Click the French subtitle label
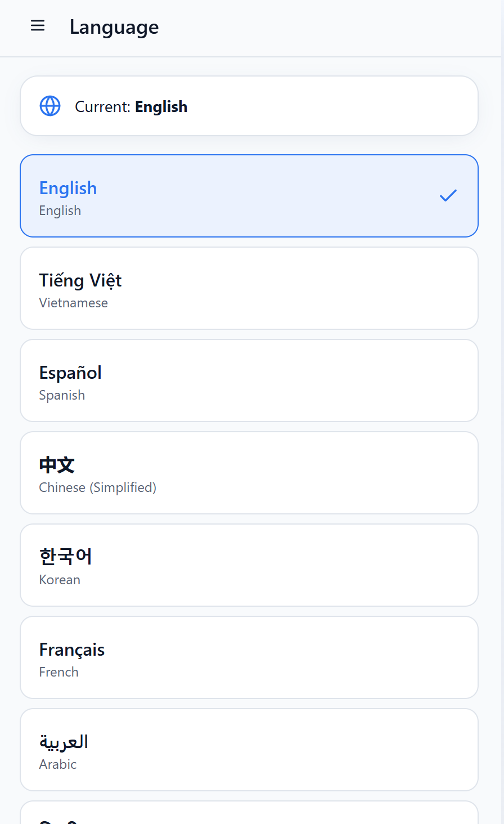The image size is (504, 824). click(59, 672)
